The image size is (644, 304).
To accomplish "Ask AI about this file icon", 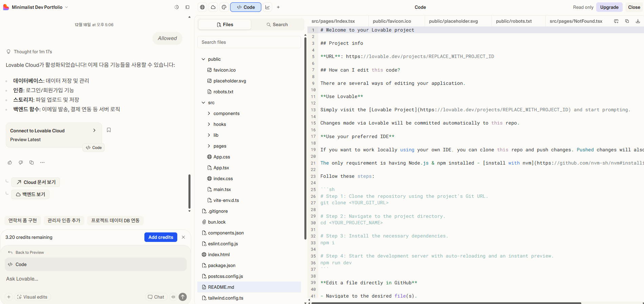I will [x=616, y=21].
